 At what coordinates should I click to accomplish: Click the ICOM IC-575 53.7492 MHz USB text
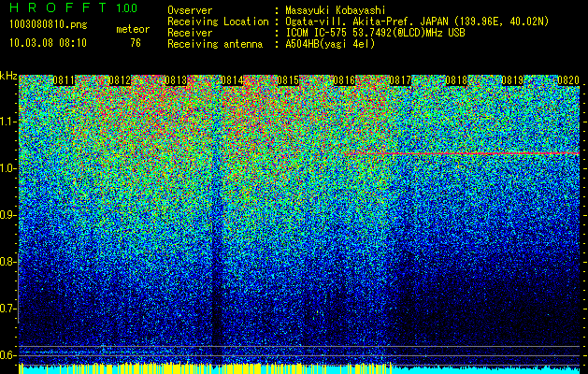click(376, 33)
